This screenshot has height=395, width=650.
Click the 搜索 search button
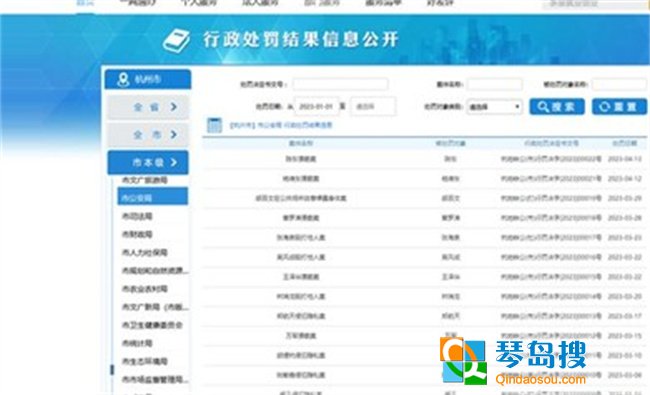pyautogui.click(x=557, y=107)
